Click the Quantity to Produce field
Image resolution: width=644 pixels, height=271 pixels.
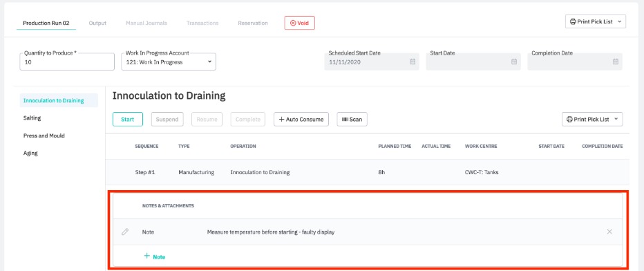(67, 62)
